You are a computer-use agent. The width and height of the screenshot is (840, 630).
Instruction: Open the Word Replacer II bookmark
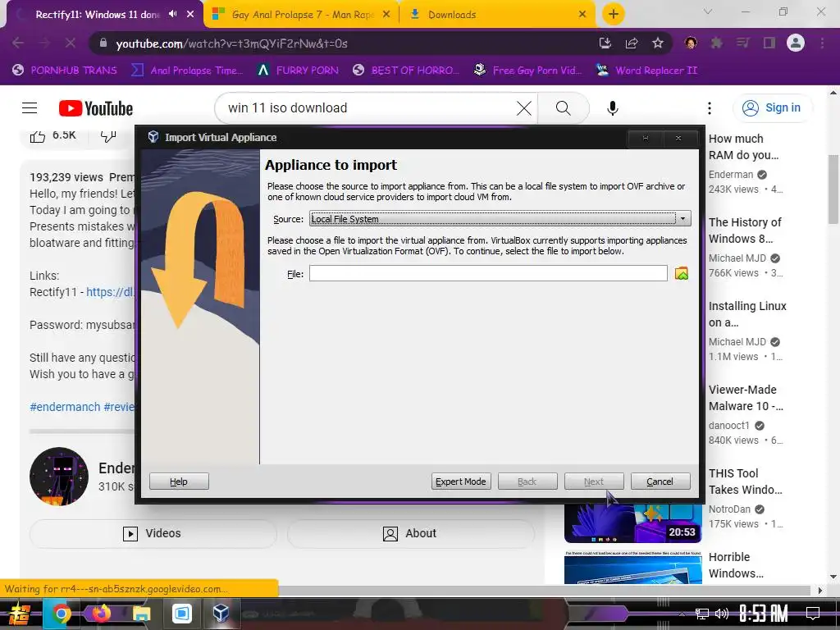point(646,71)
